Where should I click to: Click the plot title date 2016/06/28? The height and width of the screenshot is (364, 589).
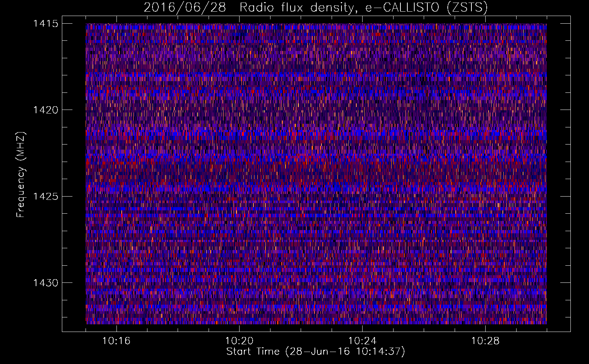[185, 7]
